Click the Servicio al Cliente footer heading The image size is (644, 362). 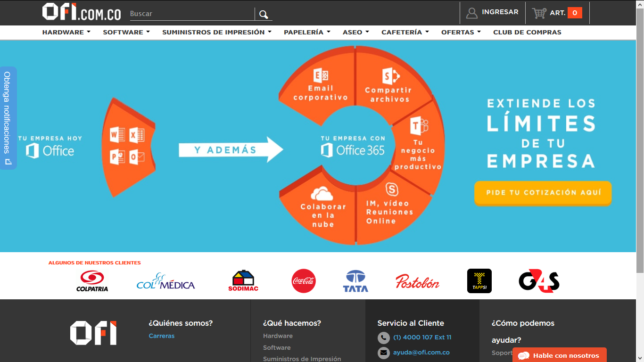[411, 323]
